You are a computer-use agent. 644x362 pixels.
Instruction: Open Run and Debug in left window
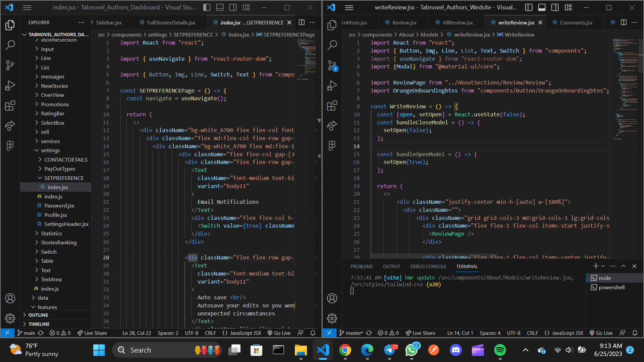10,85
